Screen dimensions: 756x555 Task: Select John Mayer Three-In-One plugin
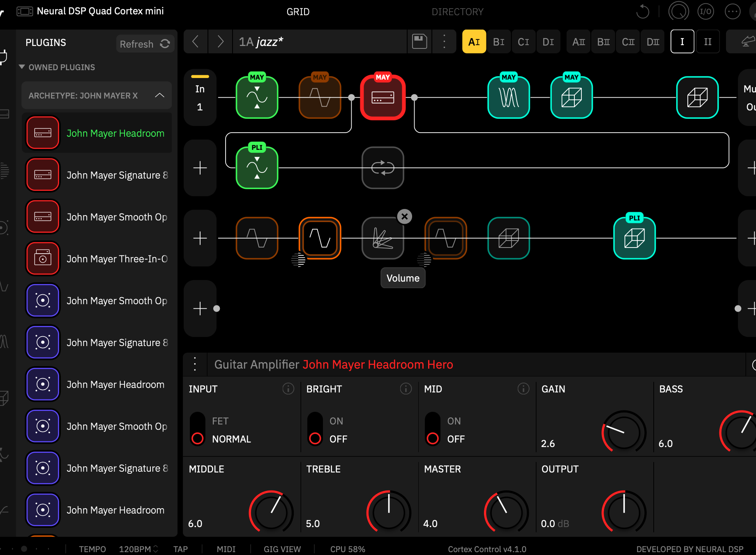pos(97,259)
